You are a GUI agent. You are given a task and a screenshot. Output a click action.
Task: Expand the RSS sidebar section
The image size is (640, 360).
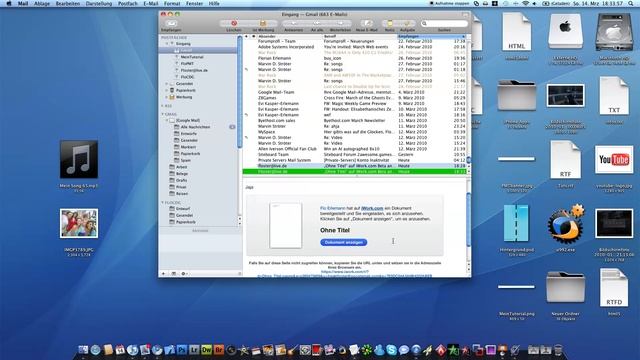coord(163,106)
